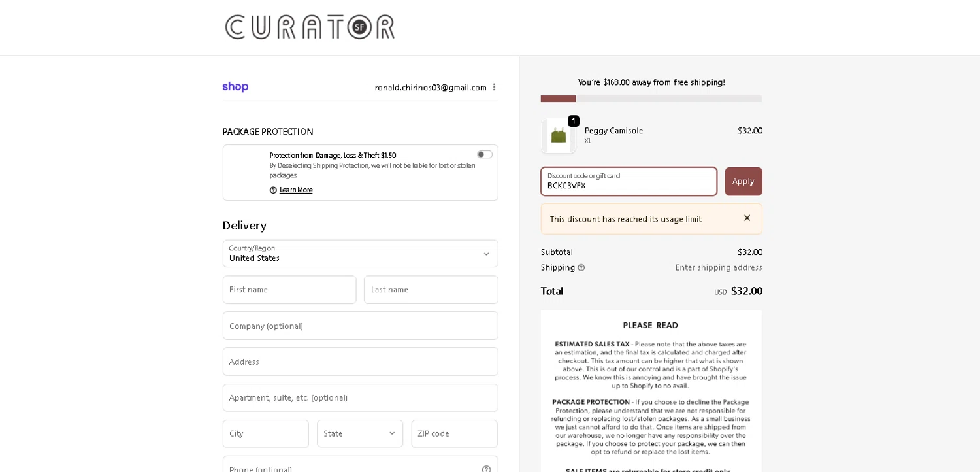Click the free shipping progress bar
Screen dimensions: 980x472
coord(651,99)
